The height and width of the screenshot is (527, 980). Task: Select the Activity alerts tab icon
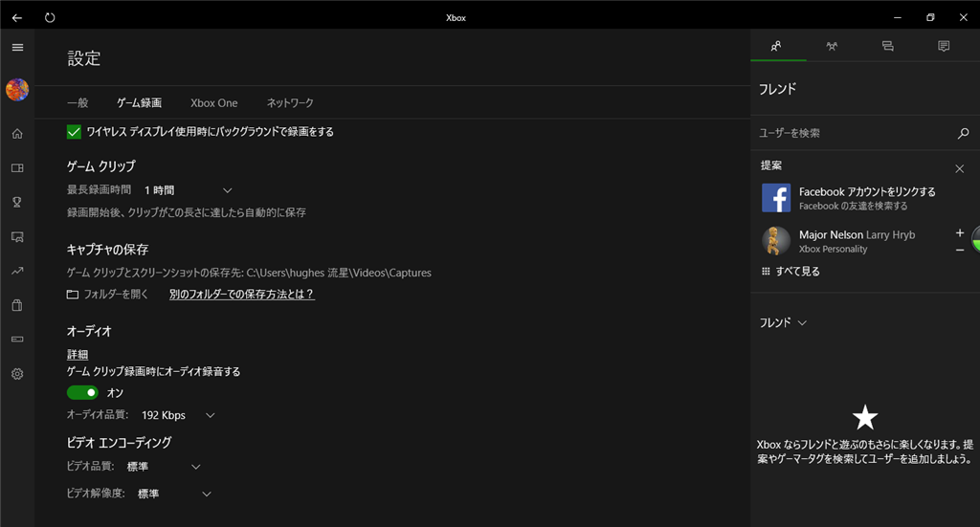click(944, 46)
